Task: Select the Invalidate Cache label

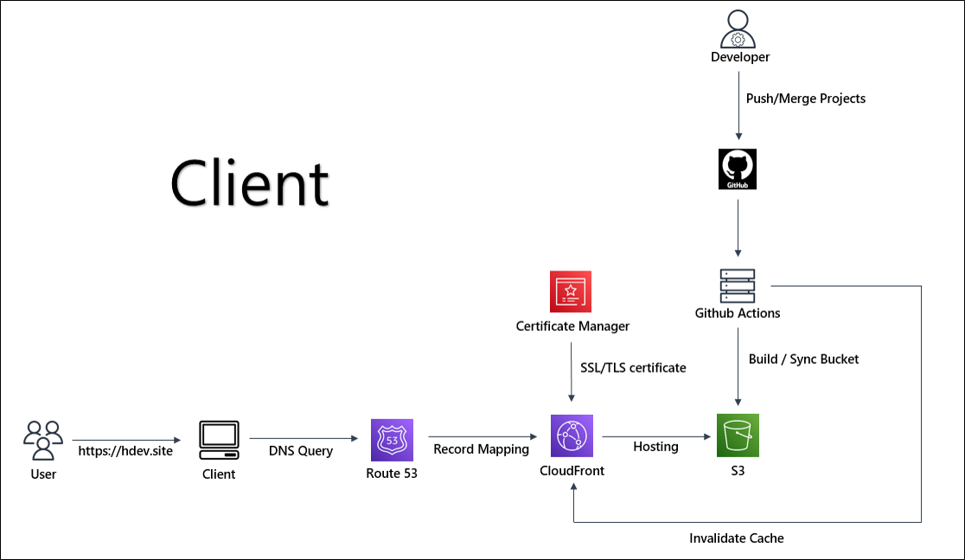Action: [x=737, y=538]
